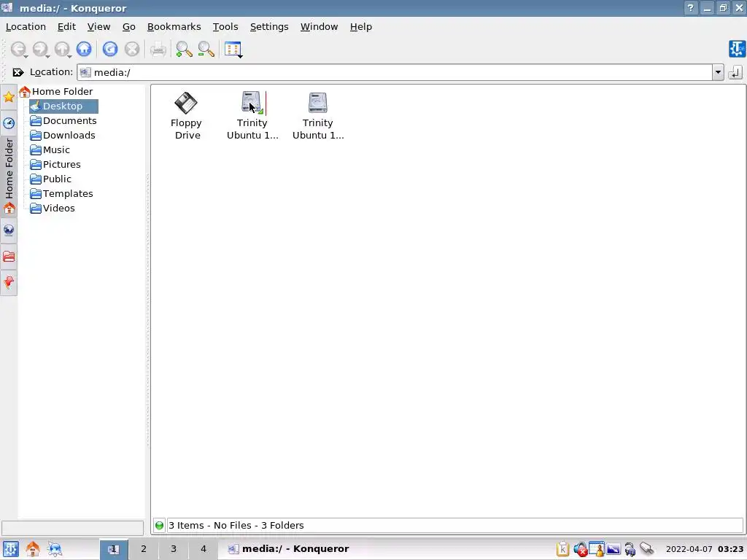Viewport: 747px width, 560px height.
Task: Select Music folder in tree
Action: point(50,150)
